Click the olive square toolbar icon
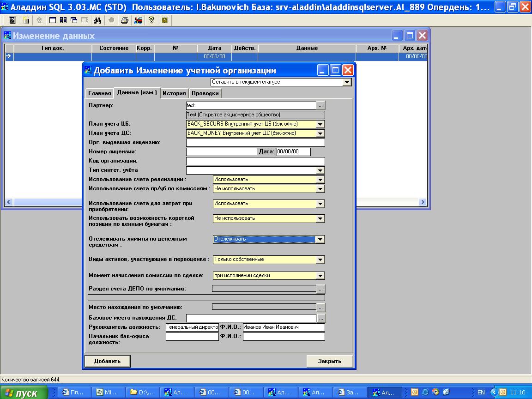The height and width of the screenshot is (399, 532). [165, 20]
